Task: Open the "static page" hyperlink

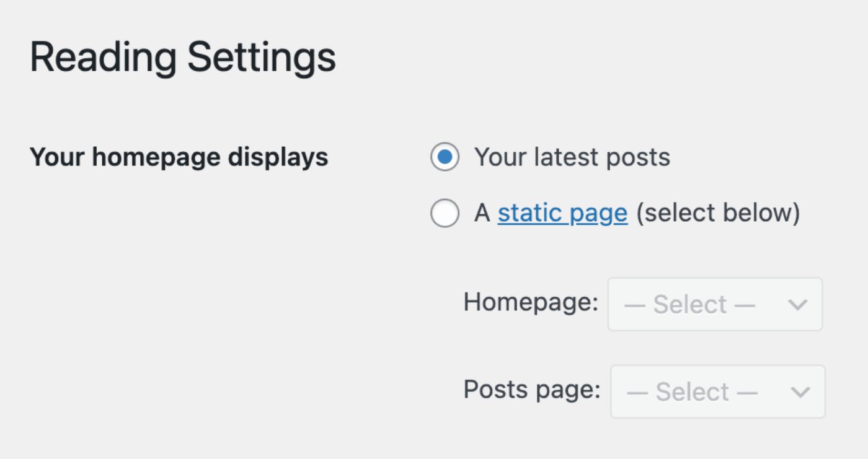Action: 562,214
